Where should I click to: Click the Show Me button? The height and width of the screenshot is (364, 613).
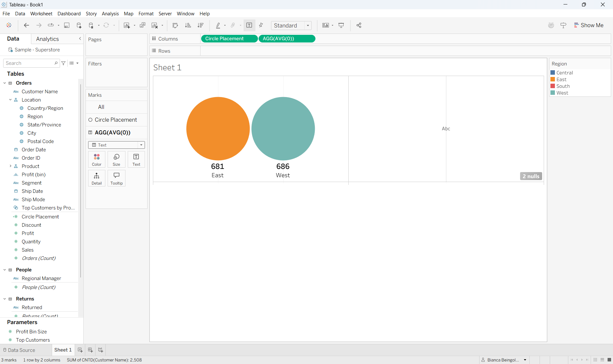[x=589, y=25]
